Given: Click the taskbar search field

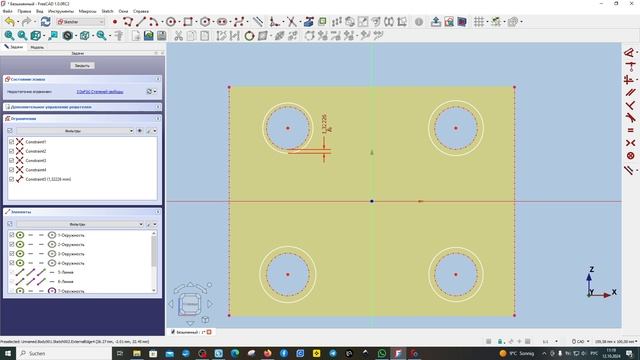Looking at the screenshot, I should 64,353.
